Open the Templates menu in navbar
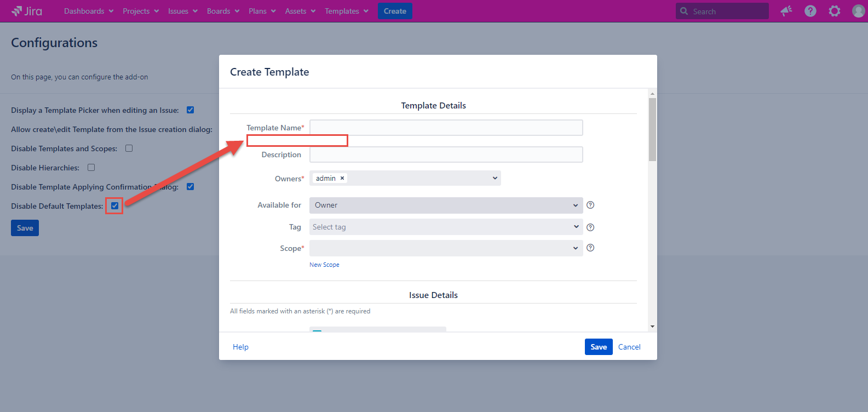 click(346, 11)
